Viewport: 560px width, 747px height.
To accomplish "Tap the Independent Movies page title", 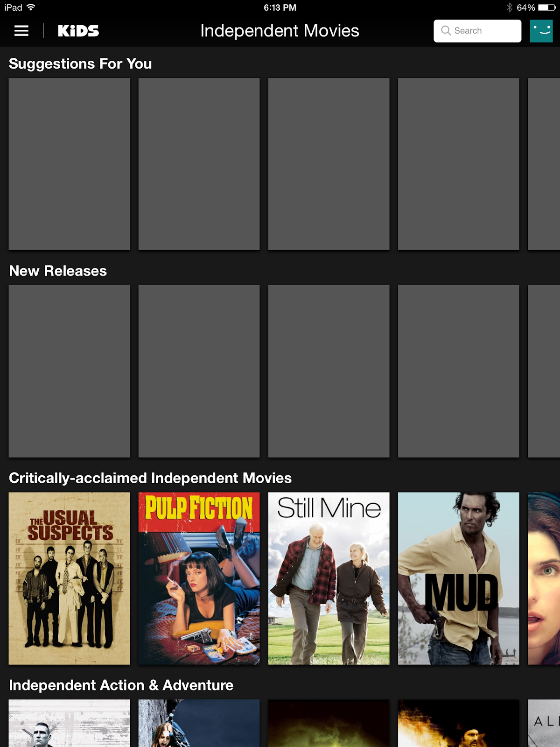I will click(x=280, y=31).
